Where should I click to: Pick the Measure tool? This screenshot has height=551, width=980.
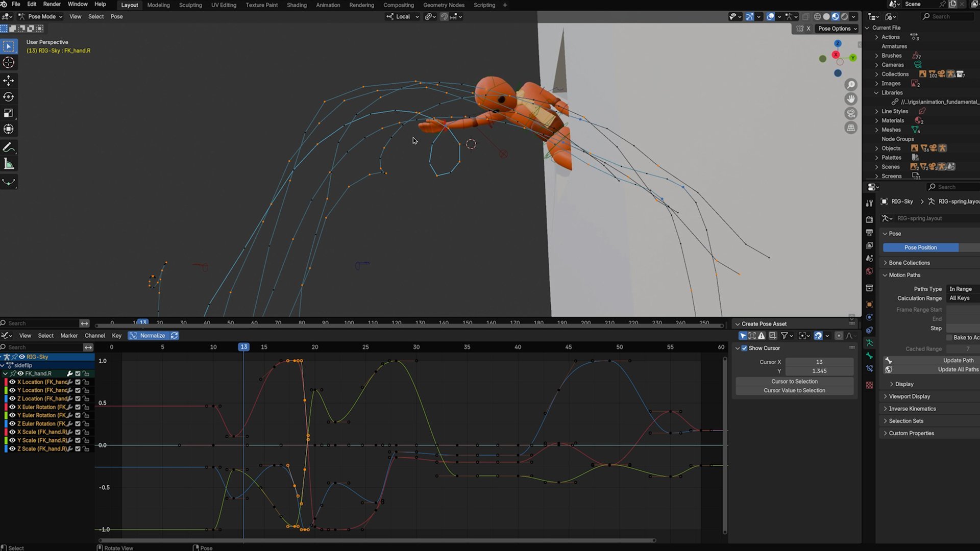[9, 164]
